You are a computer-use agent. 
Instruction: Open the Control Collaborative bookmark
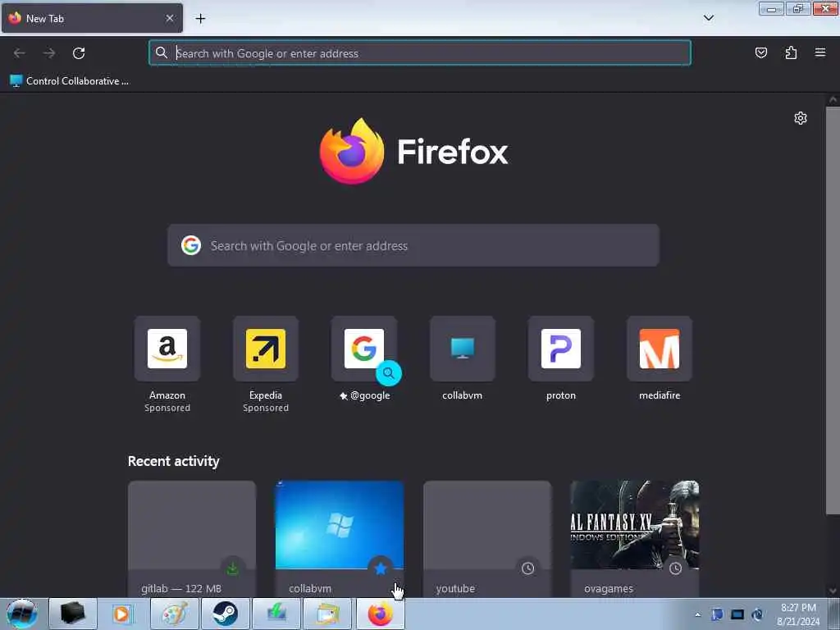pyautogui.click(x=69, y=81)
